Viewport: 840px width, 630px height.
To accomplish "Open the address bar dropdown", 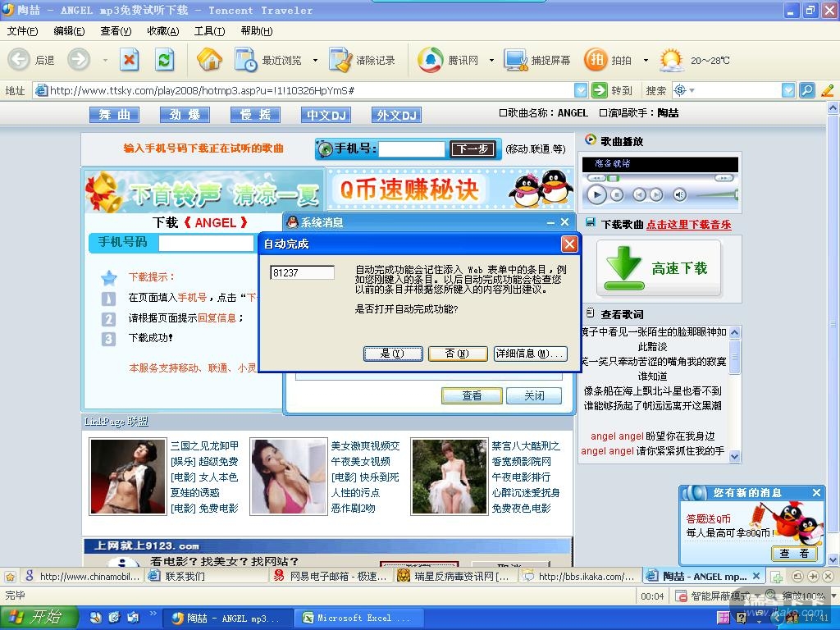I will pos(581,90).
